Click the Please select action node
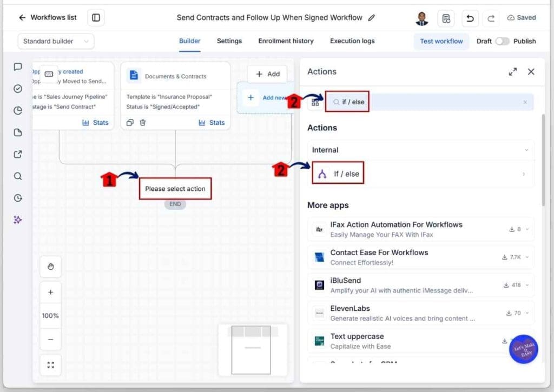Viewport: 554px width, 392px height. [x=175, y=189]
